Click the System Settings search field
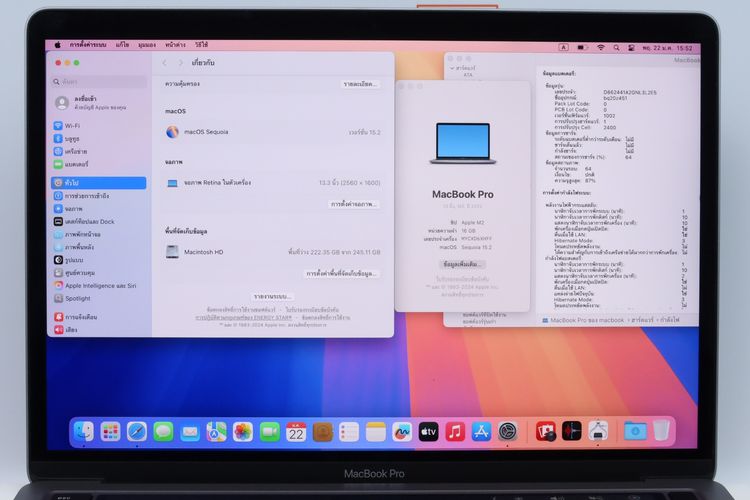This screenshot has width=750, height=500. coord(99,82)
